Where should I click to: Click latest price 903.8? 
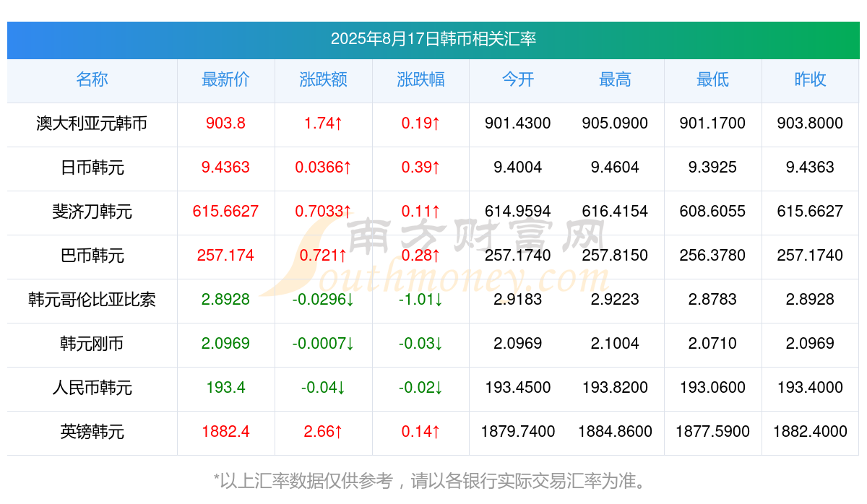tap(225, 123)
